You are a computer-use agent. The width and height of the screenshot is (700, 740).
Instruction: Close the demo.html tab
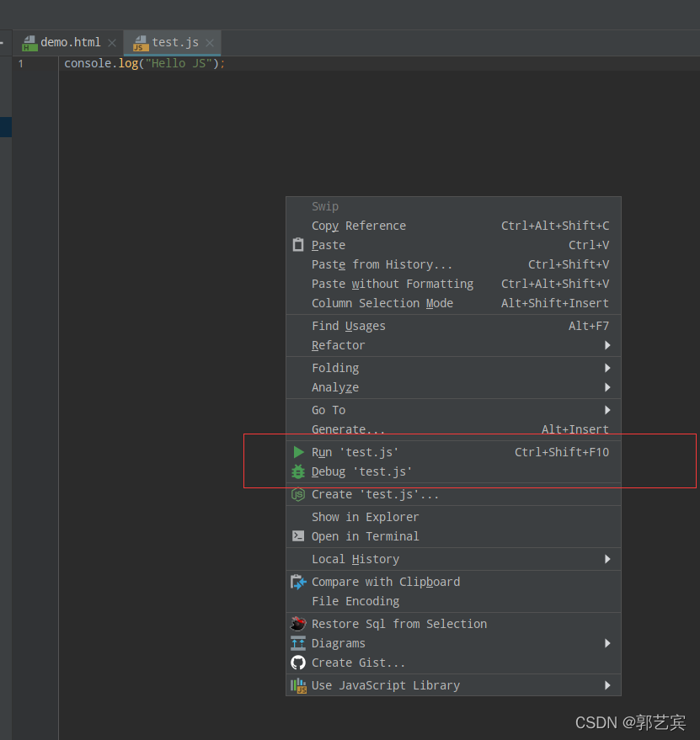[112, 43]
